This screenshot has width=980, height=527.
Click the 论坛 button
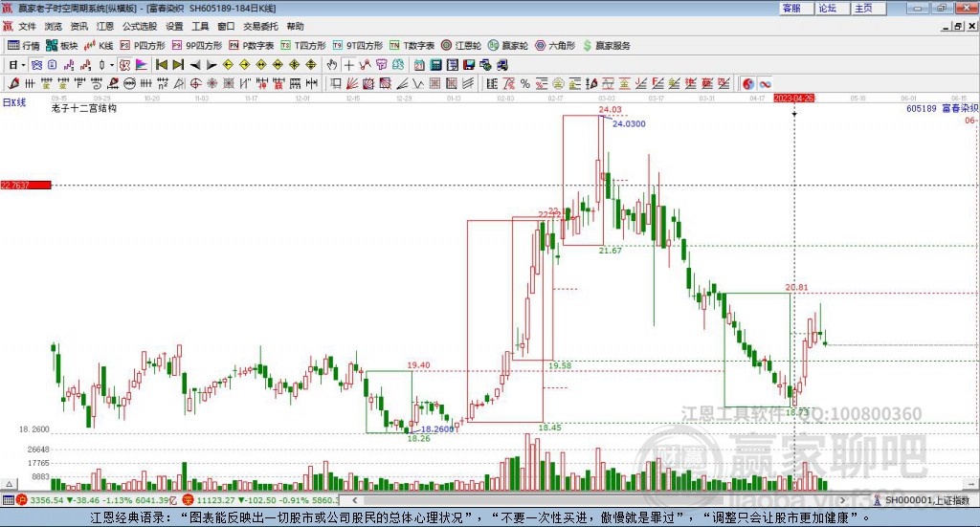(x=832, y=8)
